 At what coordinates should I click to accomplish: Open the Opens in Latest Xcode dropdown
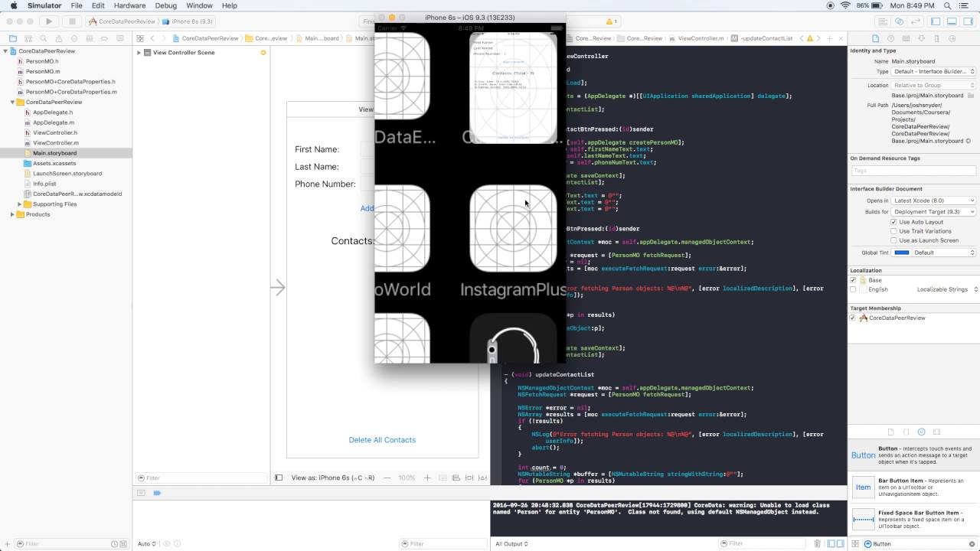[934, 201]
